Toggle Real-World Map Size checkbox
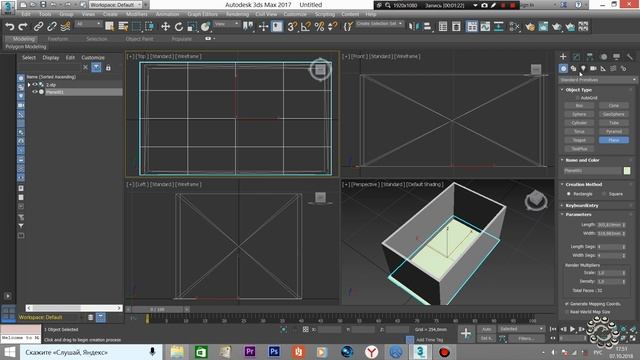The width and height of the screenshot is (640, 360). (567, 312)
